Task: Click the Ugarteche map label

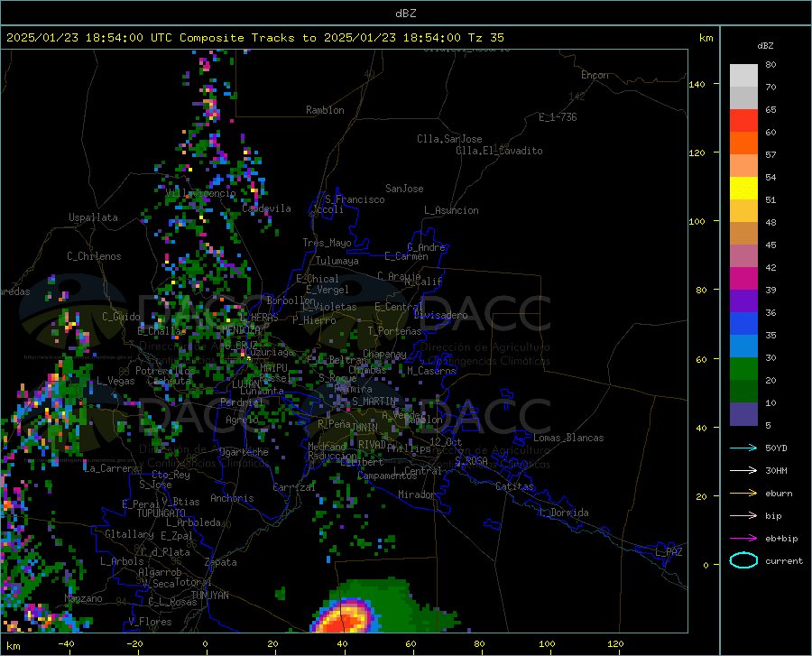Action: (244, 452)
